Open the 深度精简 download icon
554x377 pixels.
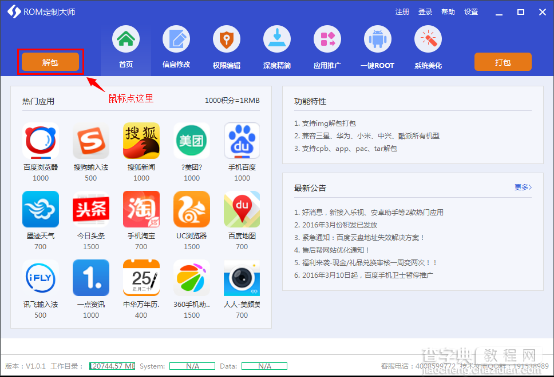coord(277,39)
